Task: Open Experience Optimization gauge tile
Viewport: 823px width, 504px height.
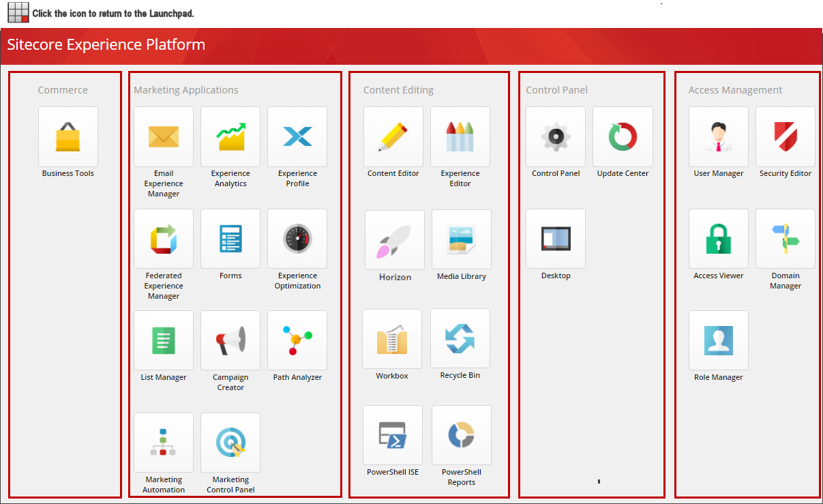Action: click(x=297, y=239)
